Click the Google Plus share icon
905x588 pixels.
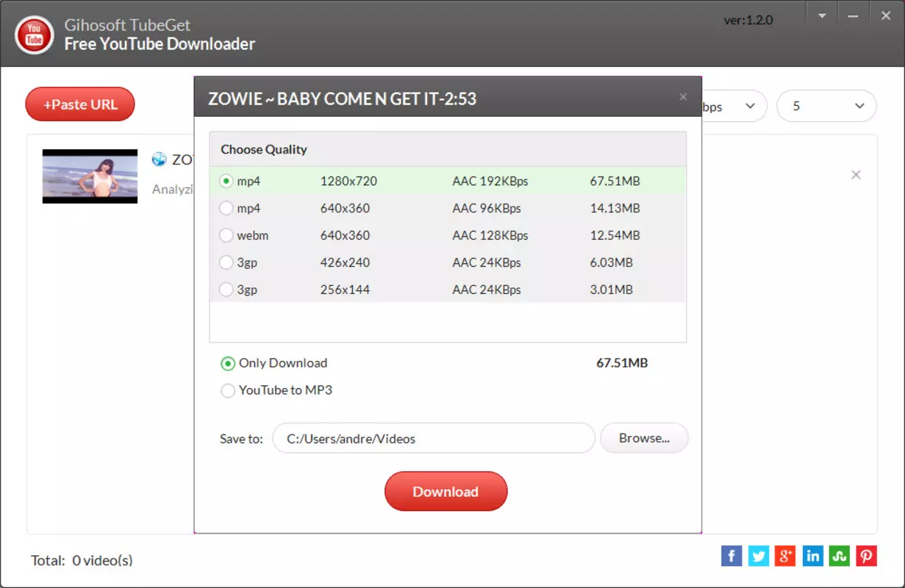coord(785,556)
